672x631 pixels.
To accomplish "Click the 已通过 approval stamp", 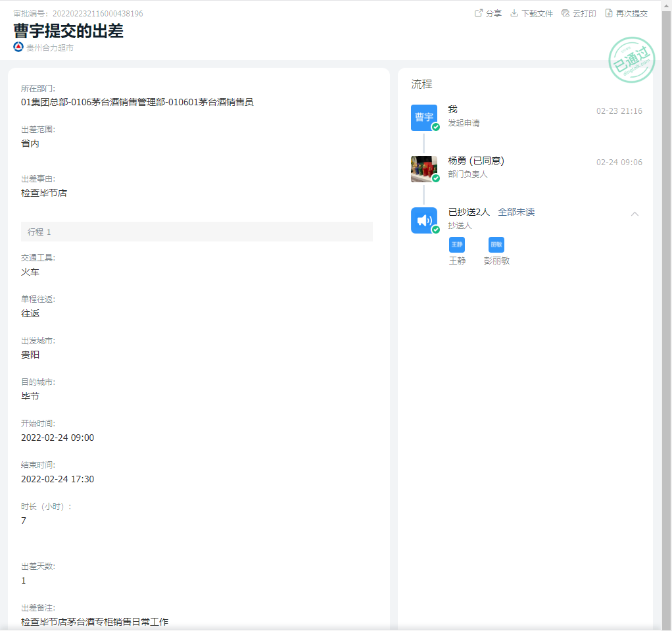I will point(632,61).
